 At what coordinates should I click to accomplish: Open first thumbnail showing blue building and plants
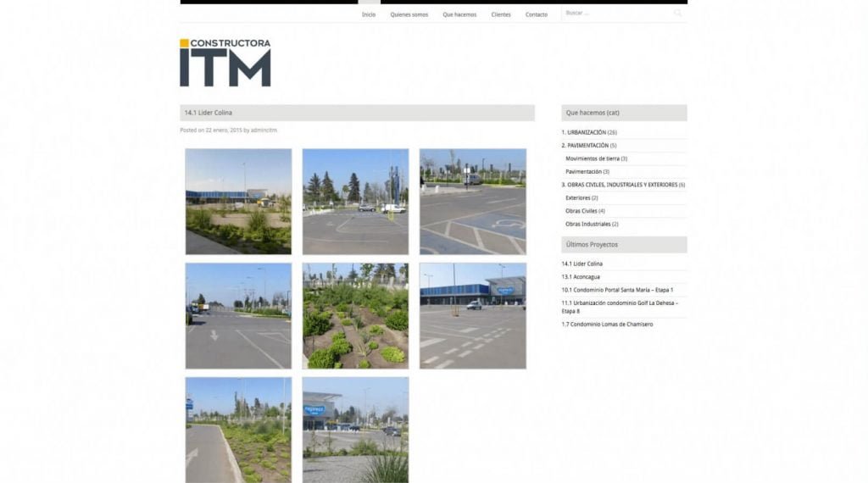click(238, 202)
